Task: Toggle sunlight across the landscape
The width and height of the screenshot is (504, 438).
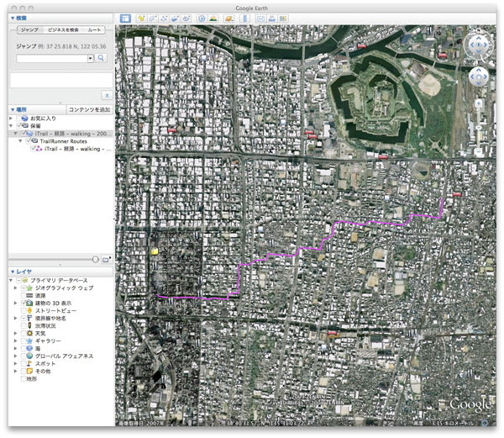Action: (213, 18)
